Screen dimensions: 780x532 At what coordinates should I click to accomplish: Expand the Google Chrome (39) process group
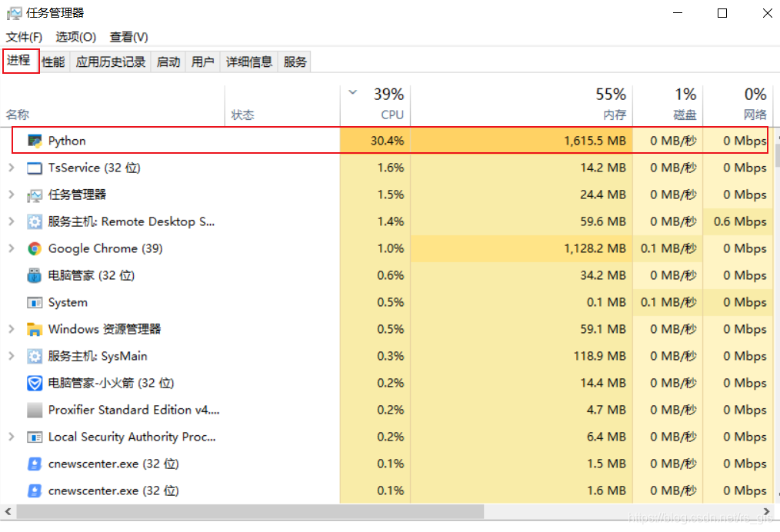click(x=12, y=248)
